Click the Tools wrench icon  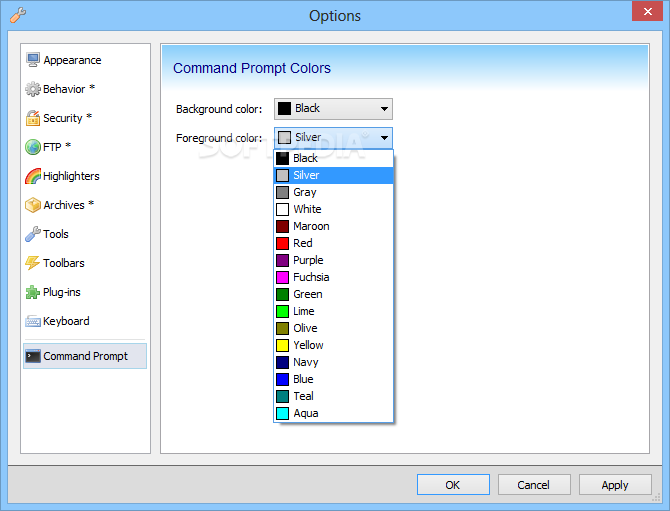(x=33, y=234)
